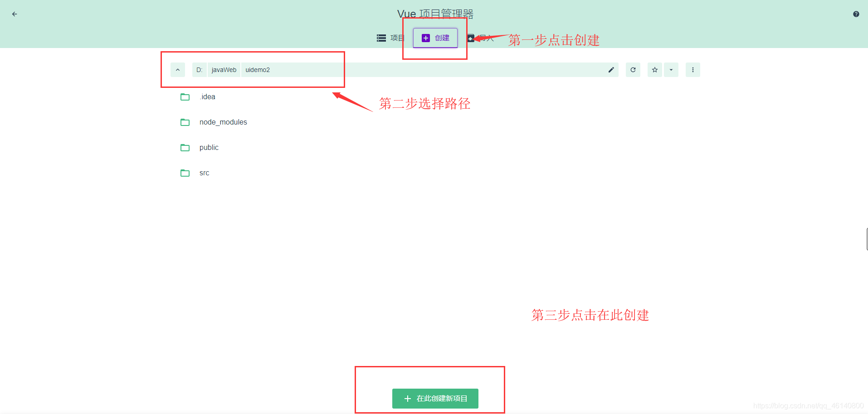Click the javaWeb path segment
Image resolution: width=868 pixels, height=414 pixels.
point(224,70)
